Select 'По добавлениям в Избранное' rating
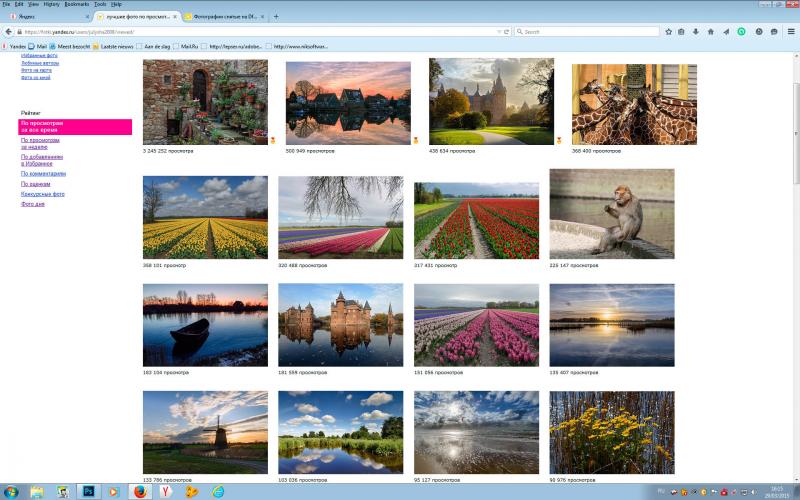The width and height of the screenshot is (800, 500). [x=42, y=160]
